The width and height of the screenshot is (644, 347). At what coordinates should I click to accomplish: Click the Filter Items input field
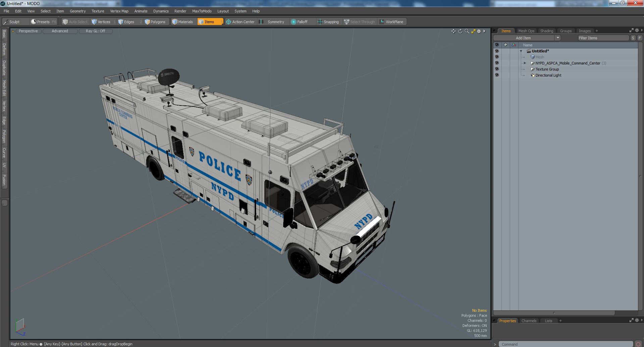[603, 38]
